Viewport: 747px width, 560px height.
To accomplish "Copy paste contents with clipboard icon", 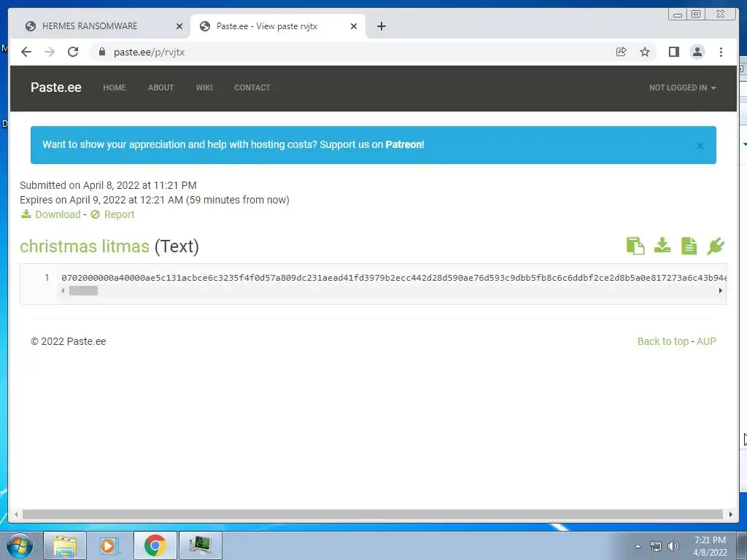I will point(635,246).
